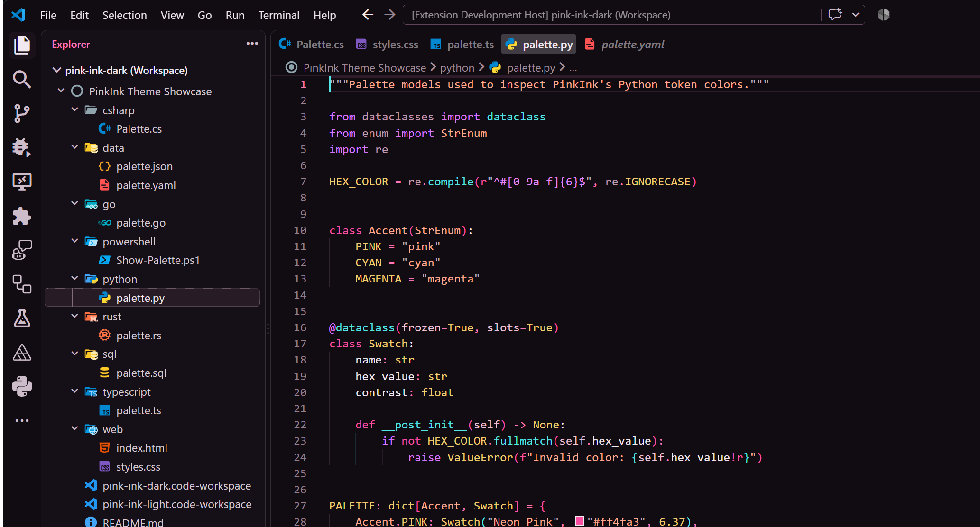Open the Run and Debug view
980x527 pixels.
(22, 147)
